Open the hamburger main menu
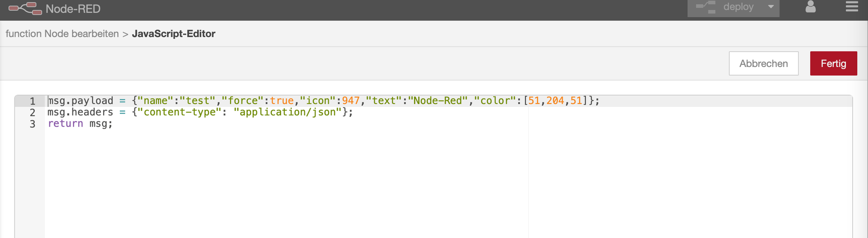 [x=852, y=7]
